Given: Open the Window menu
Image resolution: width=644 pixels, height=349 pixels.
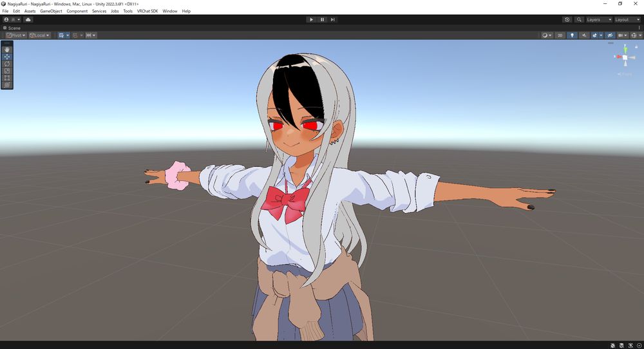Looking at the screenshot, I should click(169, 11).
